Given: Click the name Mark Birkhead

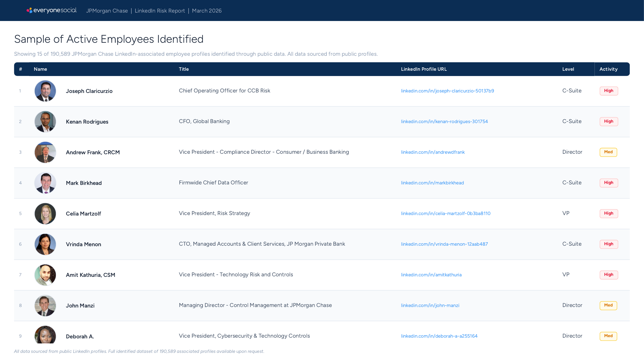Looking at the screenshot, I should pyautogui.click(x=84, y=183).
